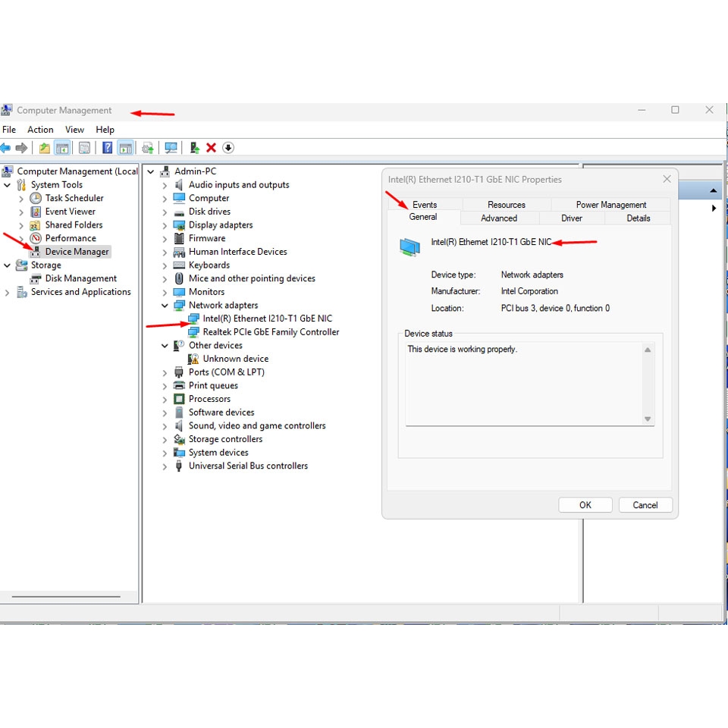This screenshot has height=728, width=728.
Task: Switch to the Driver tab
Action: tap(572, 218)
